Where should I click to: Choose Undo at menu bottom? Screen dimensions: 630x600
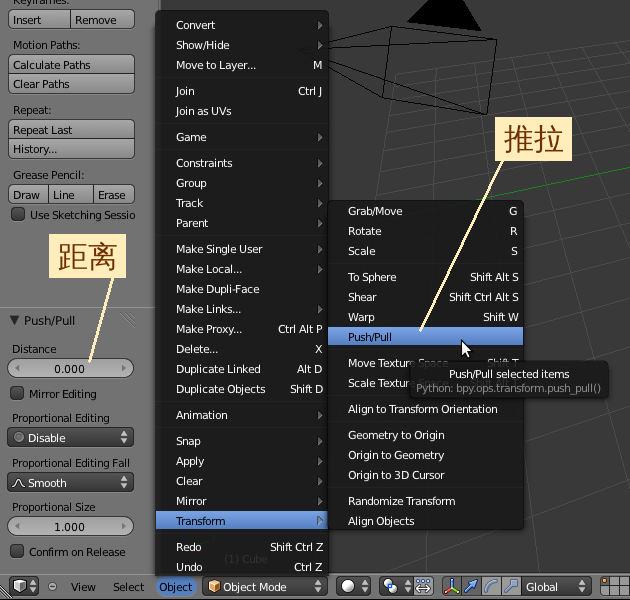coord(242,567)
